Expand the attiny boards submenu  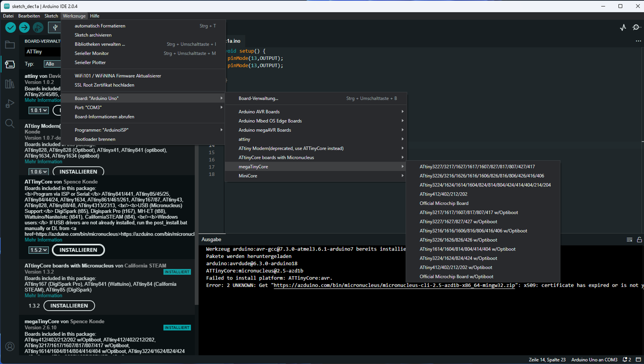(315, 139)
